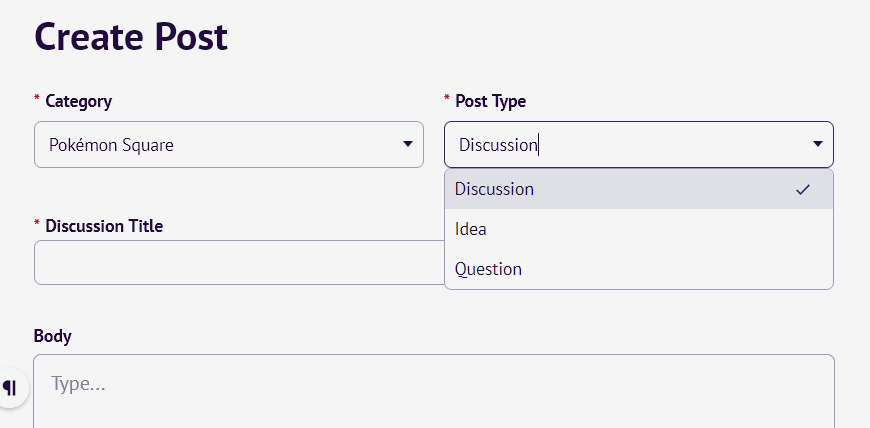
Task: Click the Create Post page heading
Action: pos(131,37)
